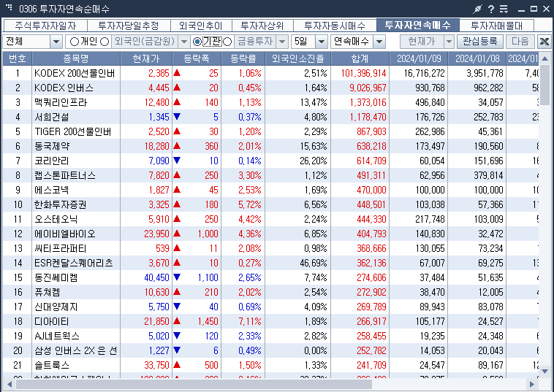The height and width of the screenshot is (392, 554).
Task: Select the 외국인(금감원) radio button
Action: [105, 42]
